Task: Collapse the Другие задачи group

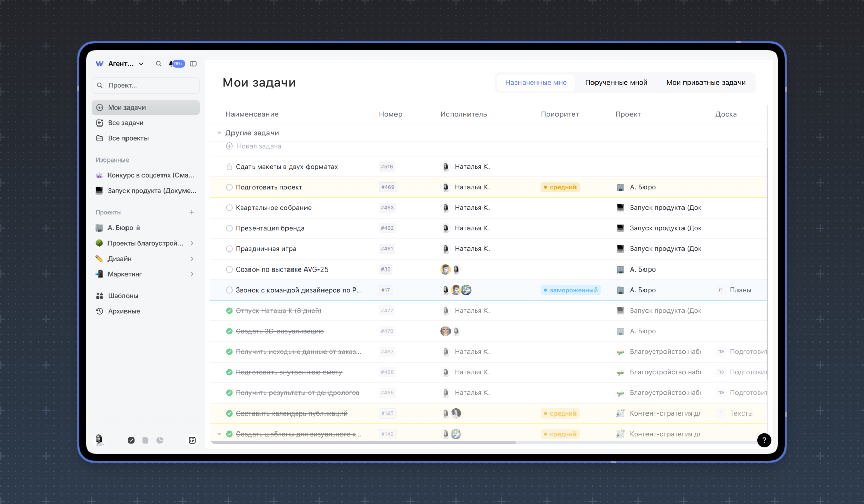Action: coord(219,133)
